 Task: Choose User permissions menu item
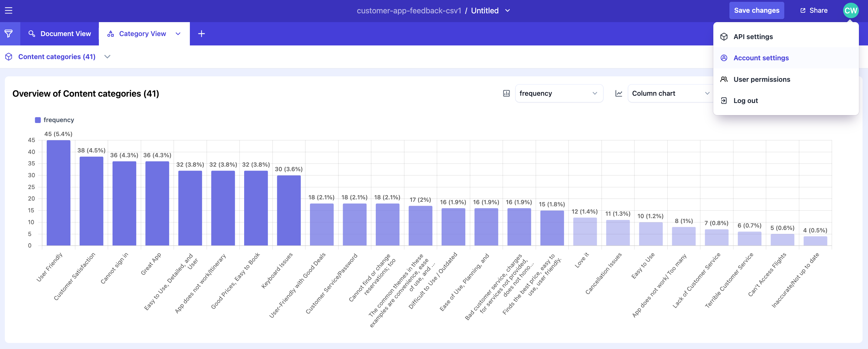(762, 79)
